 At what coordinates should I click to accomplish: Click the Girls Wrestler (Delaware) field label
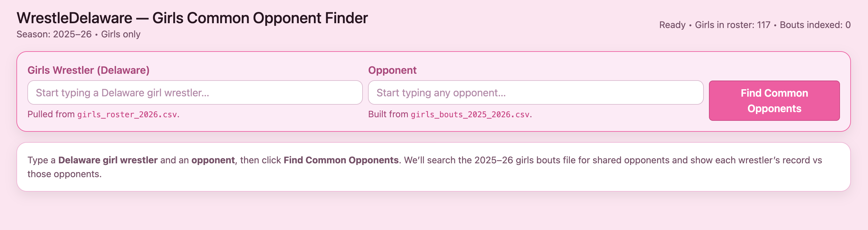tap(89, 70)
